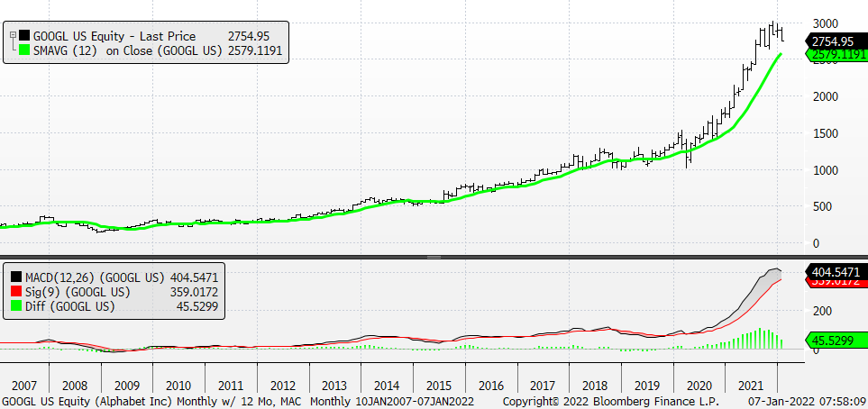The image size is (868, 409).
Task: Click the 2008 year label
Action: (x=75, y=386)
